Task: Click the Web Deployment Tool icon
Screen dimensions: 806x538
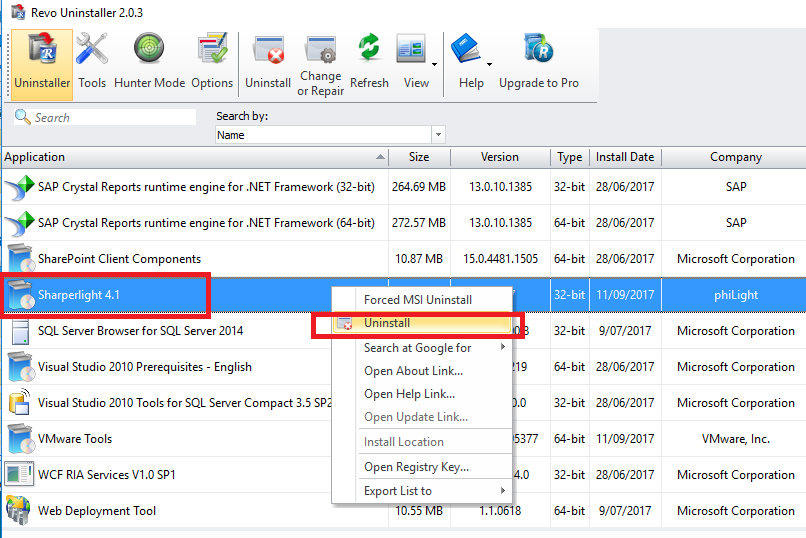Action: 19,510
